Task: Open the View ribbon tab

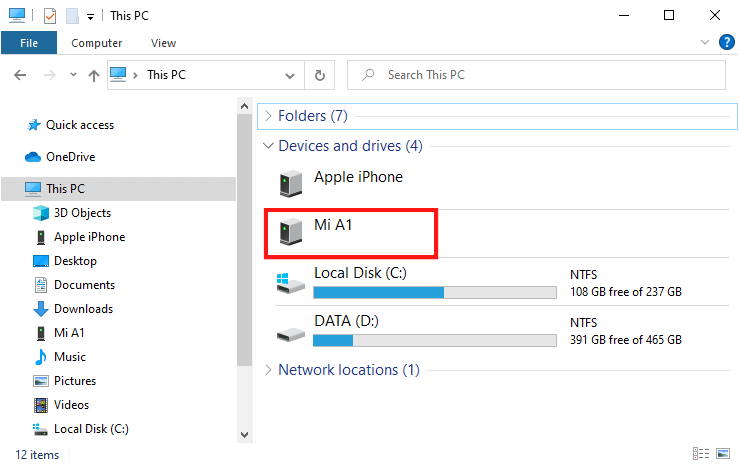Action: pyautogui.click(x=163, y=43)
